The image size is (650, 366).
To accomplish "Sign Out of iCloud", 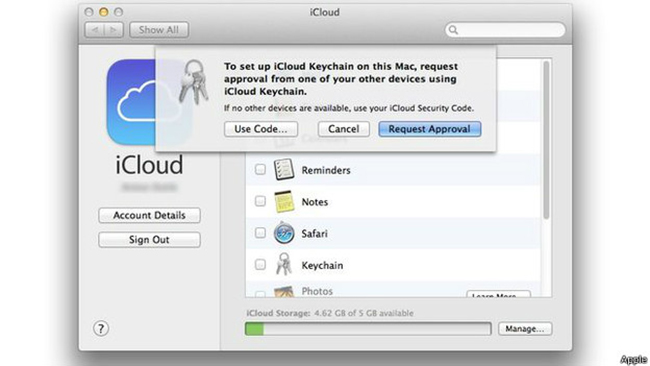I will 149,240.
